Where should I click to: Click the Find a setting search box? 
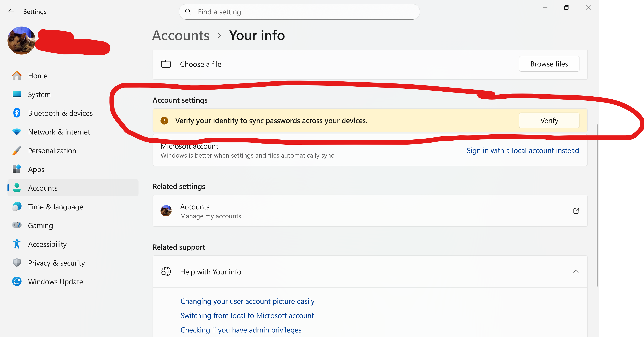pyautogui.click(x=299, y=12)
